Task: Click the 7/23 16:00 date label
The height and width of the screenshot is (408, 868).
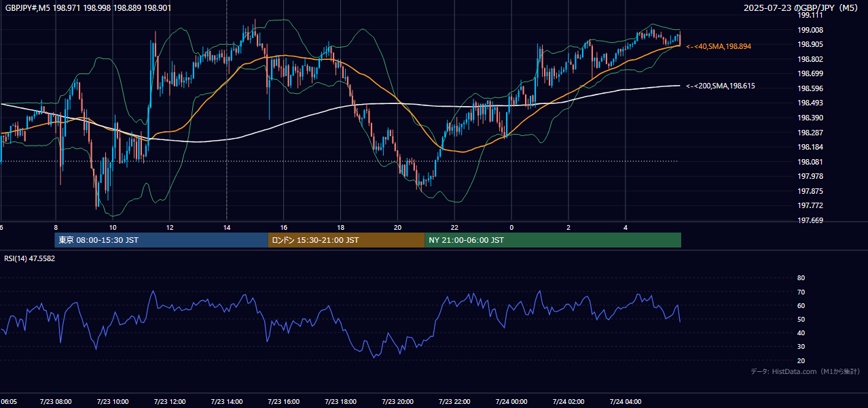Action: click(x=284, y=401)
